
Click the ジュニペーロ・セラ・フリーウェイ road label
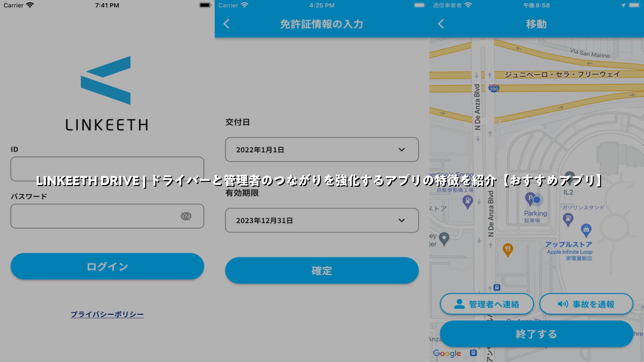click(562, 74)
